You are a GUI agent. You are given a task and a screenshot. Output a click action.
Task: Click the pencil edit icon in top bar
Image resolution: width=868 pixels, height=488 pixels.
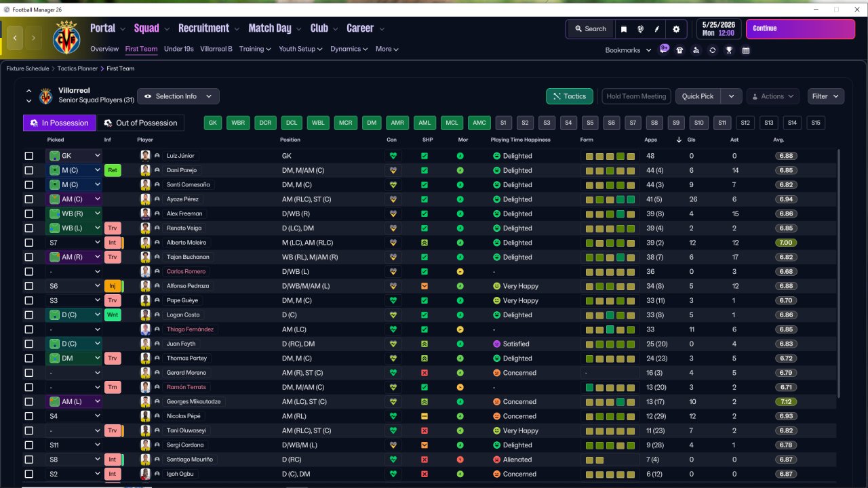[x=657, y=29]
